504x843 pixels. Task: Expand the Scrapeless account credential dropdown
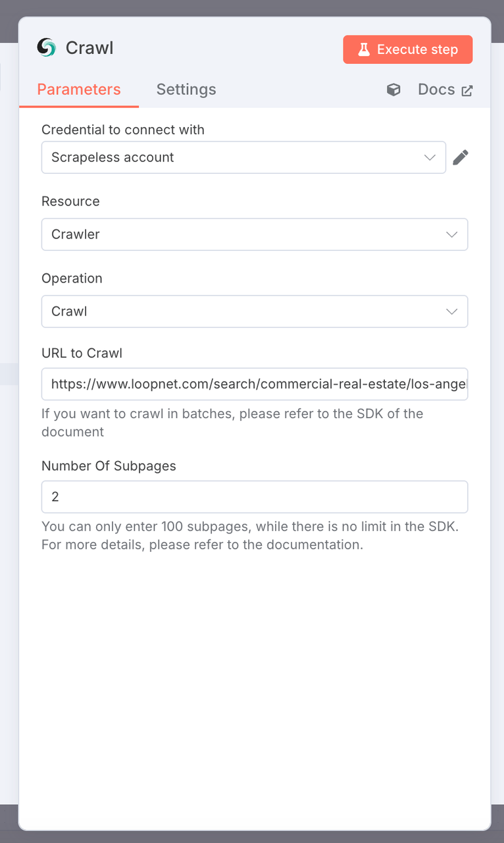coord(243,157)
